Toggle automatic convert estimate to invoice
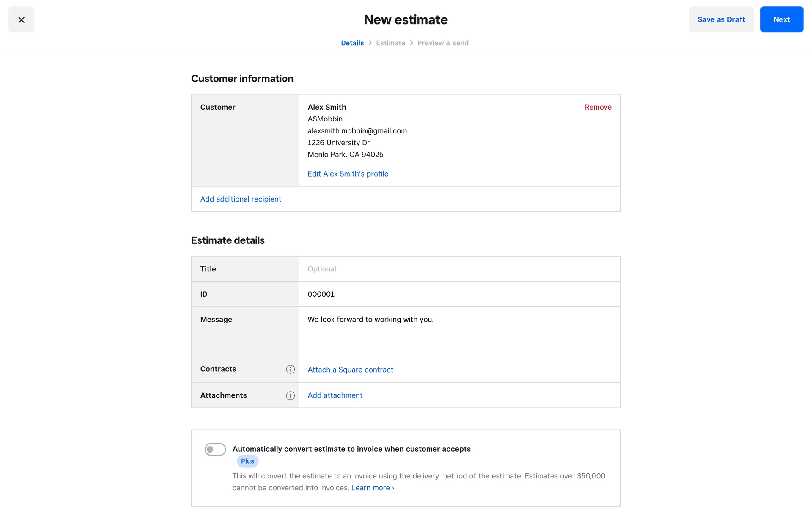812x508 pixels. (215, 449)
